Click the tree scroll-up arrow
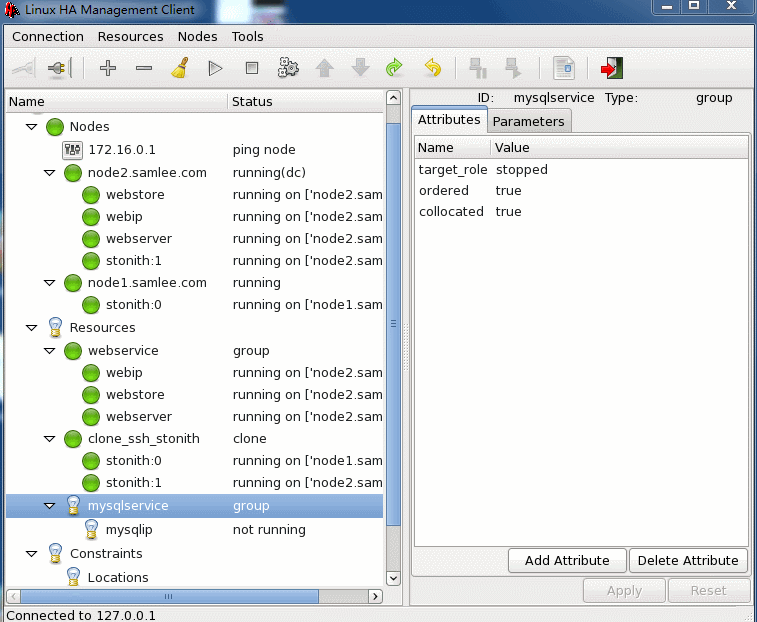 tap(393, 98)
